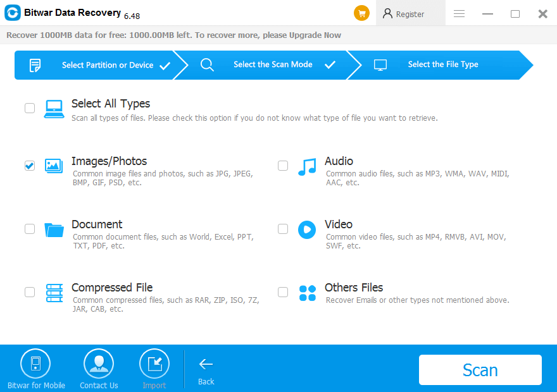Viewport: 557px width, 392px height.
Task: Uncheck the Images/Photos checkbox
Action: tap(30, 166)
